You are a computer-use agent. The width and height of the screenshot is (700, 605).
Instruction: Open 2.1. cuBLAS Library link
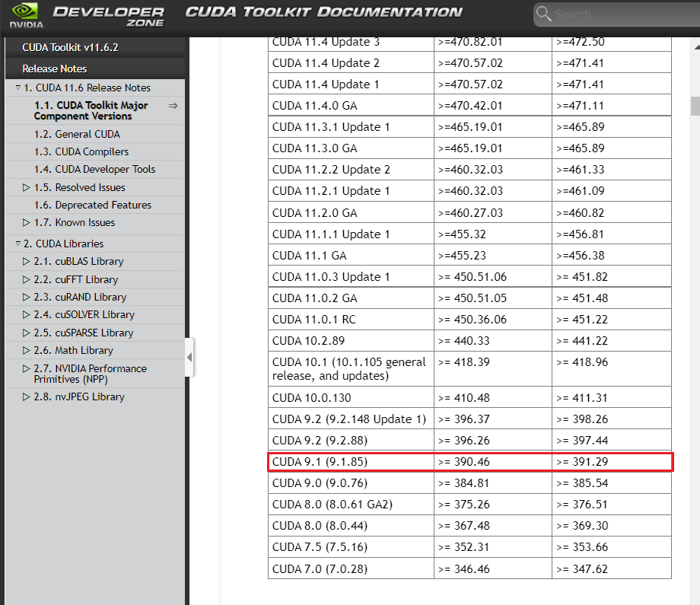[78, 261]
